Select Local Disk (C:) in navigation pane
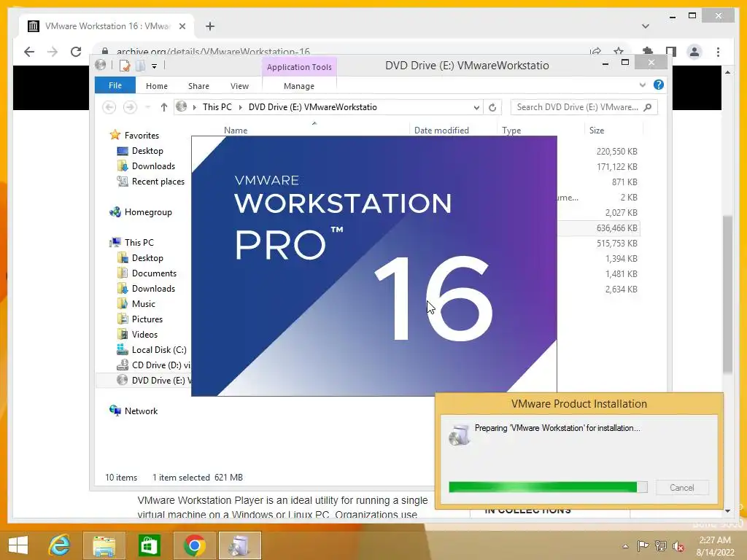The height and width of the screenshot is (560, 747). click(158, 349)
